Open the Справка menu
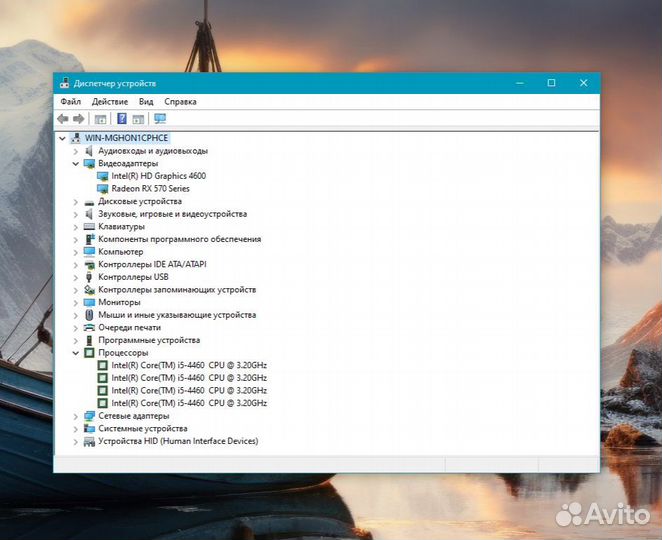662x540 pixels. 180,102
